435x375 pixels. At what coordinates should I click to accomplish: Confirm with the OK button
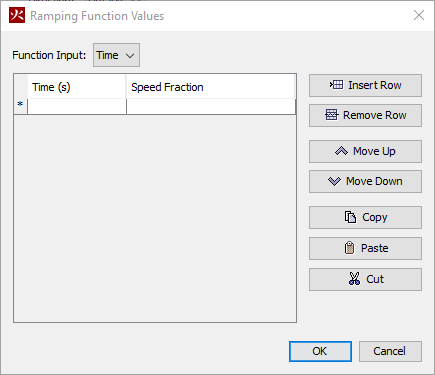point(320,351)
